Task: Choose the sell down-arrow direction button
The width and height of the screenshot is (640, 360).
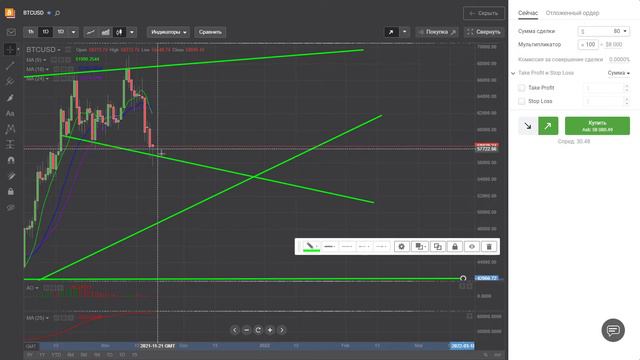Action: (x=528, y=126)
